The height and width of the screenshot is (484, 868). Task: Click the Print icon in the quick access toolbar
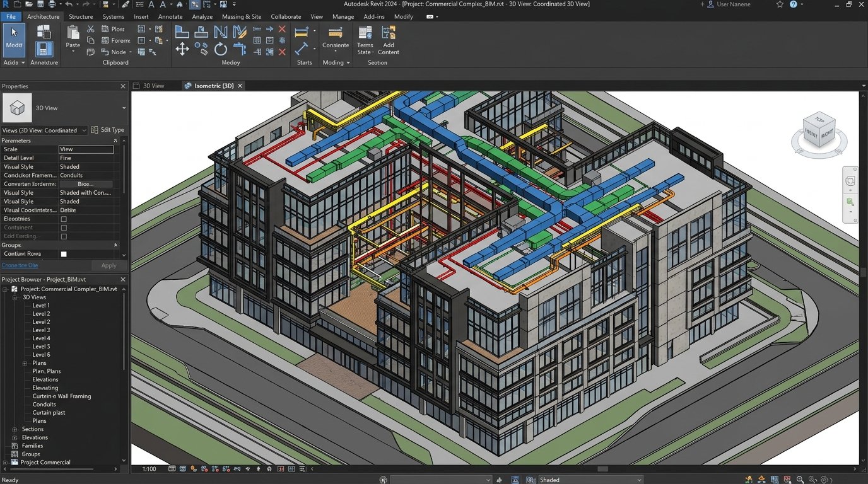pos(52,4)
